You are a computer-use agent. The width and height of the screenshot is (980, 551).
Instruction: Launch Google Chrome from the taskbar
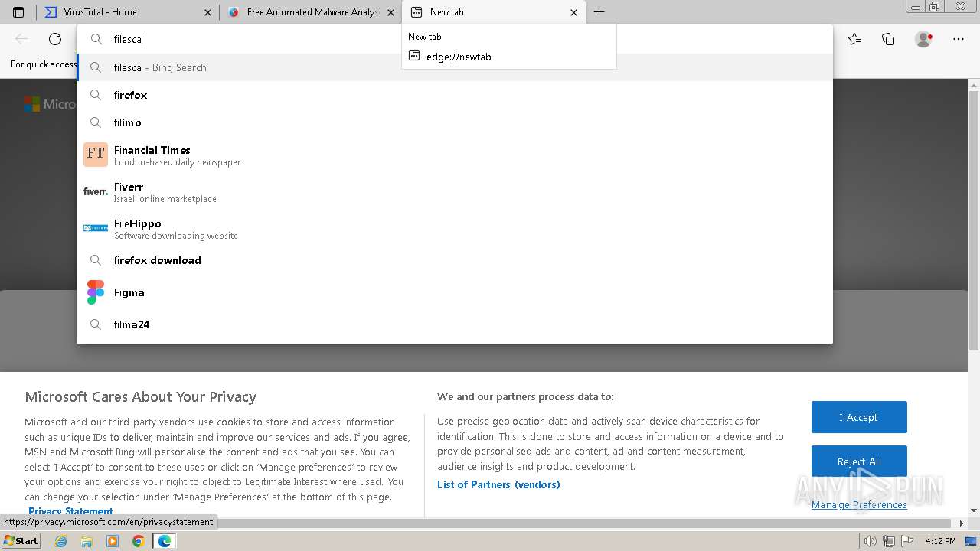(138, 541)
